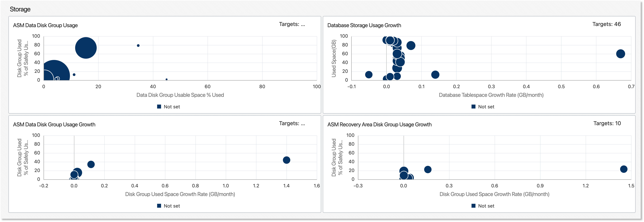
Task: Click the bubble at 0.14 GB/month tablespace growth
Action: click(435, 75)
